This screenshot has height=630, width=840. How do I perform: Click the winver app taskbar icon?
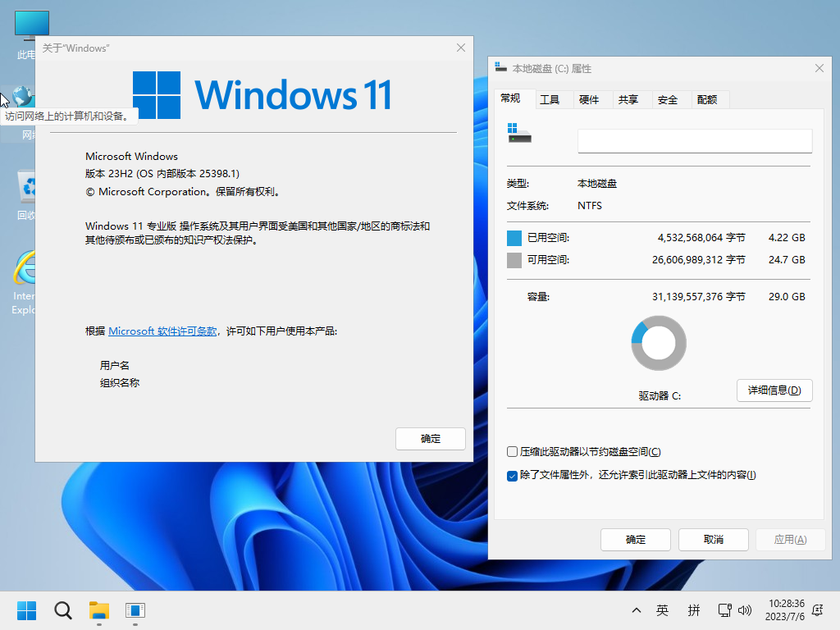click(x=135, y=610)
